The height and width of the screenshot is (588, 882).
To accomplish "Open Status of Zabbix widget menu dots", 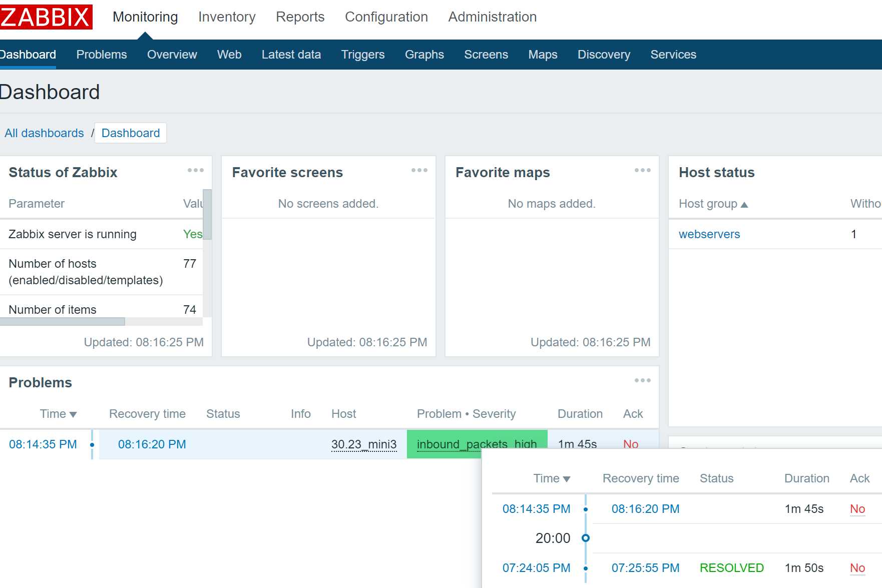I will [x=196, y=171].
